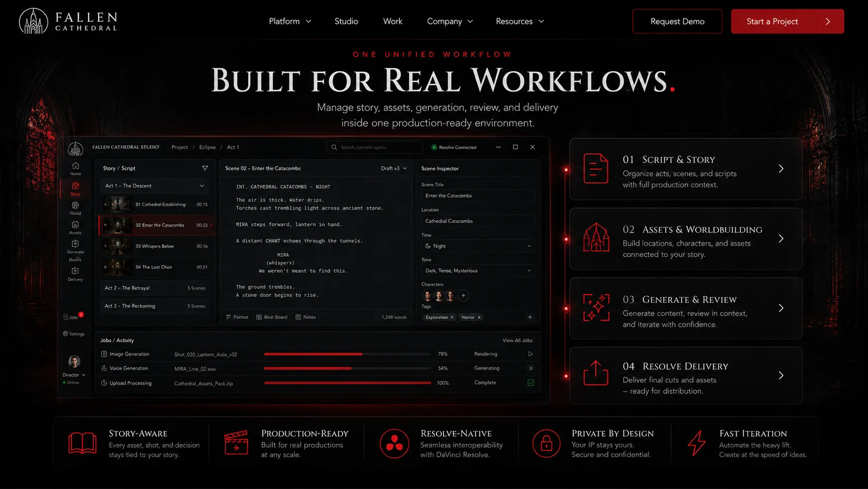
Task: Click the Story-Aware book icon
Action: tap(83, 443)
